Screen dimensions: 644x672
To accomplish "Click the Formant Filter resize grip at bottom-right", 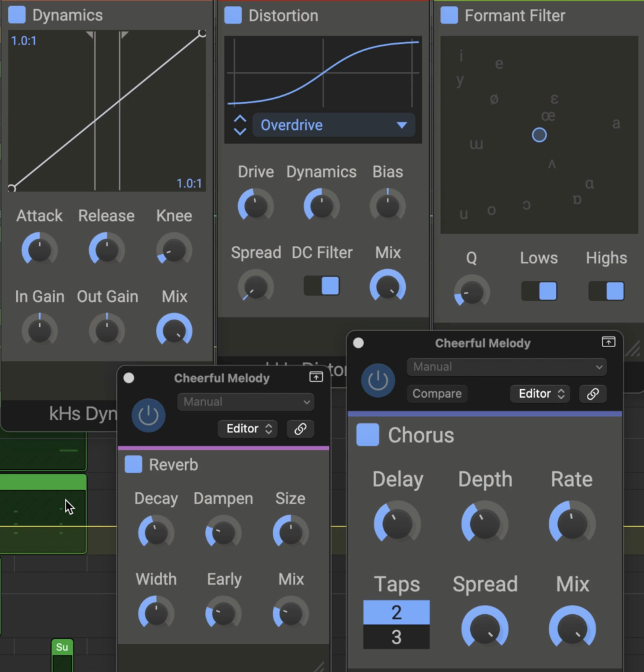I will pos(632,348).
